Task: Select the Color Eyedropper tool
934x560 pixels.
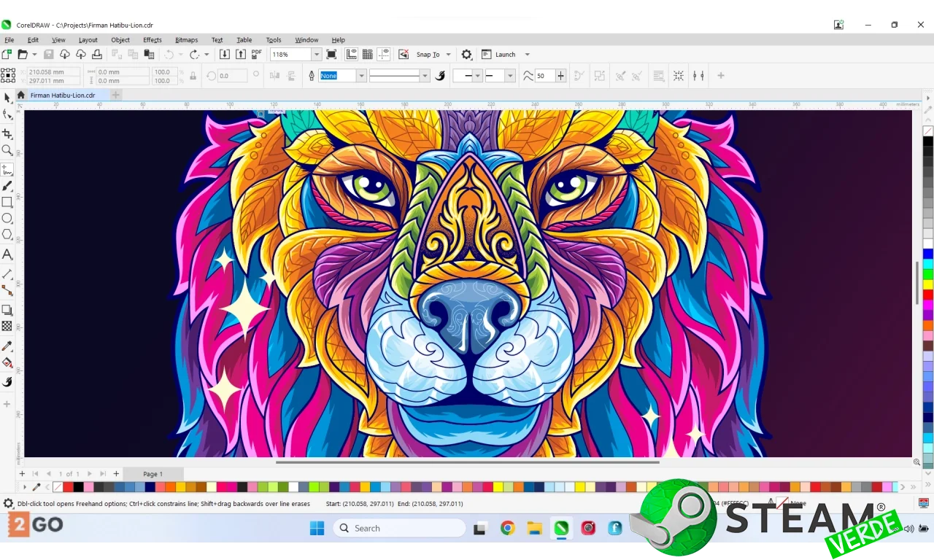Action: [x=7, y=346]
